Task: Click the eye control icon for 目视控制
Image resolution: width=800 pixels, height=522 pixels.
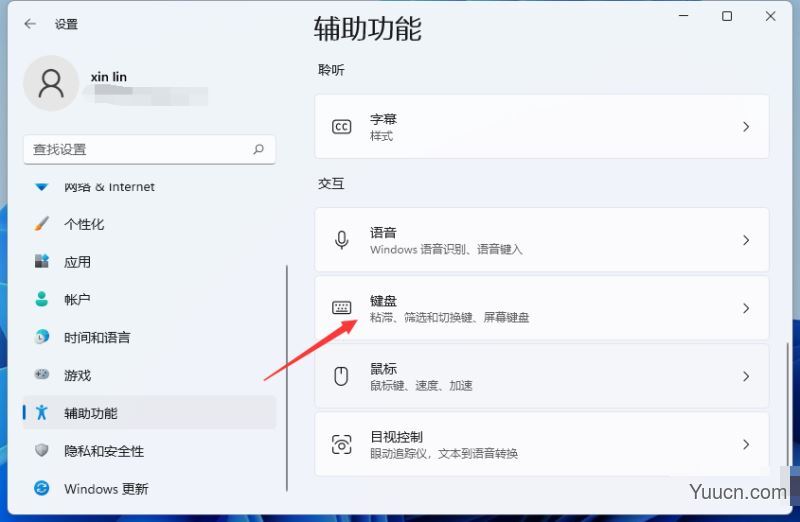Action: (x=341, y=444)
